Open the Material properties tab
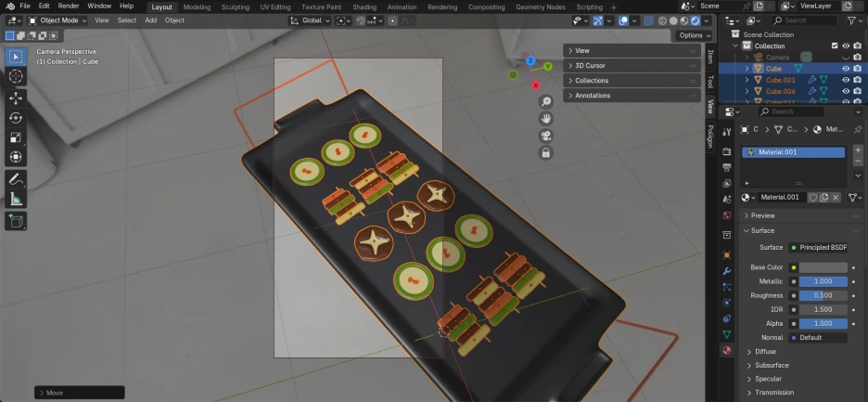868x402 pixels. coord(727,350)
